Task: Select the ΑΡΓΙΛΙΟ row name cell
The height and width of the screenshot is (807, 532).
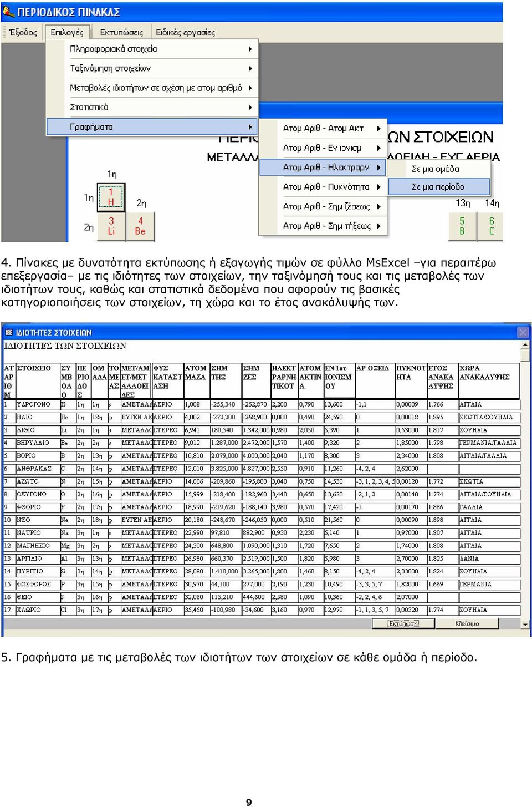Action: click(37, 559)
